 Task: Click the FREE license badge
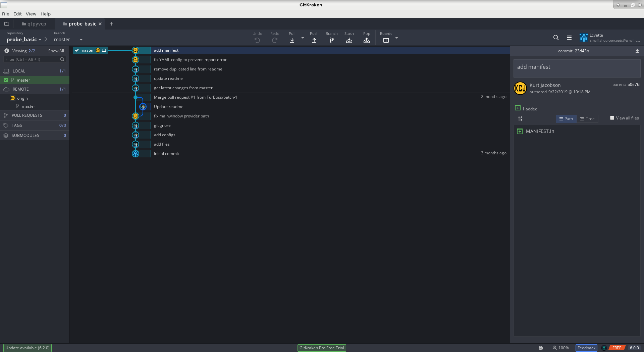[x=617, y=348]
